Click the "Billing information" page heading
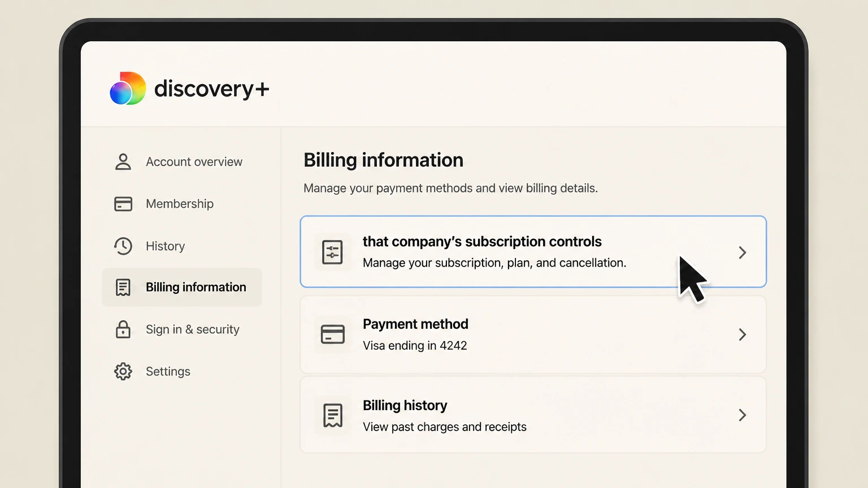 [383, 160]
